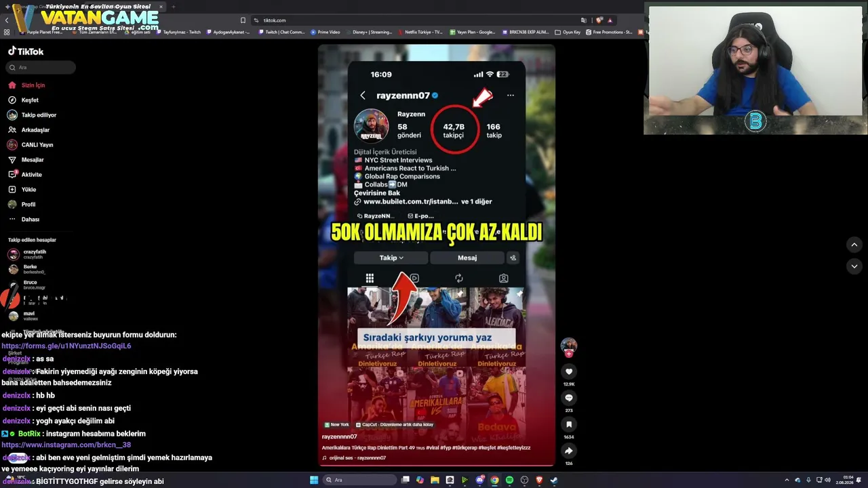
Task: Open the 'Yayın Planı - Google' bookmark
Action: (473, 32)
